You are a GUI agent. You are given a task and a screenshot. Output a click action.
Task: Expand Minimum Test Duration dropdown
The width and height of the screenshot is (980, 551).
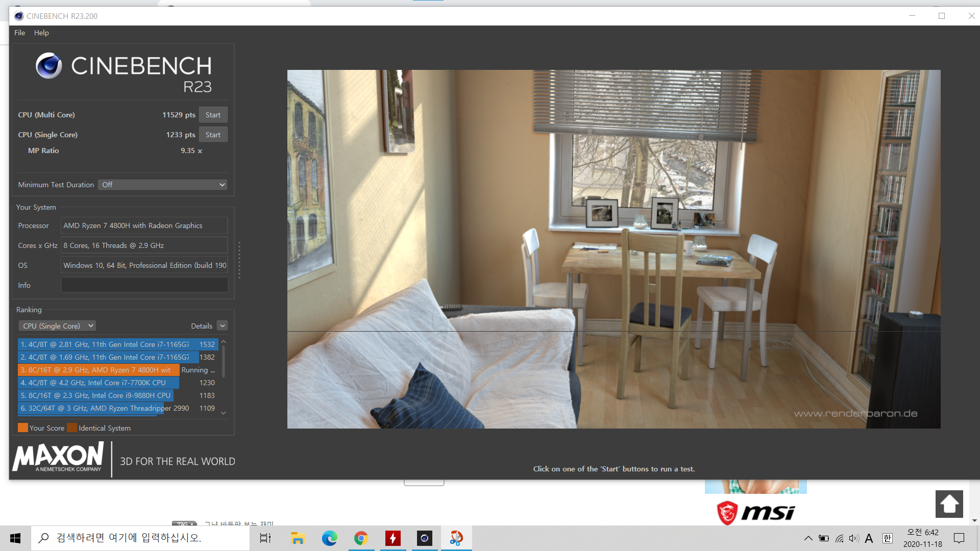(x=163, y=185)
